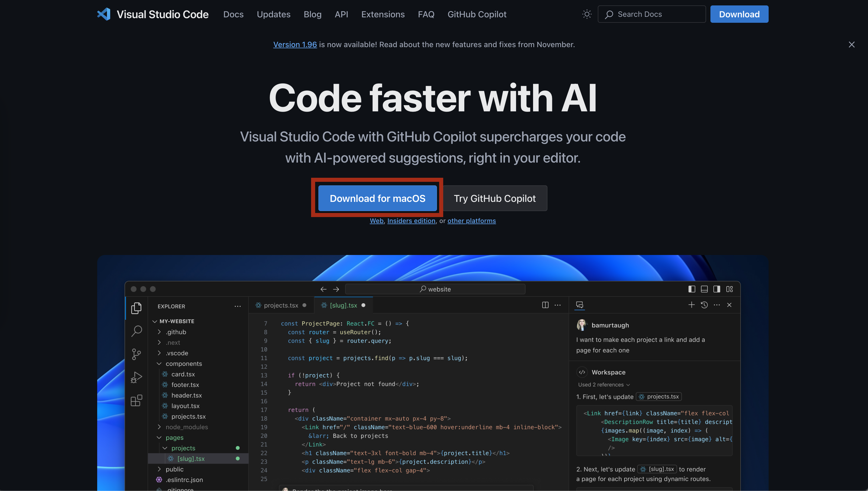This screenshot has width=868, height=491.
Task: Open Extensions icon in activity bar
Action: (x=136, y=400)
